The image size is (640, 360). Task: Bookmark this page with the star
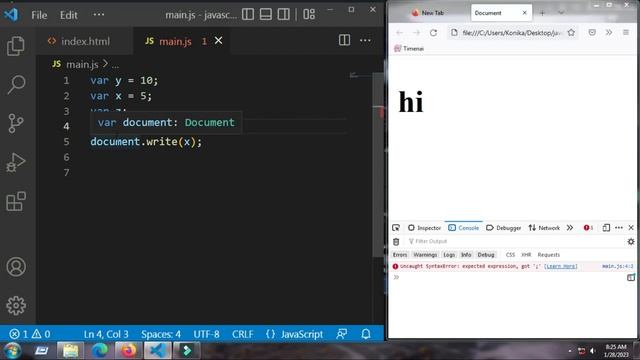571,33
